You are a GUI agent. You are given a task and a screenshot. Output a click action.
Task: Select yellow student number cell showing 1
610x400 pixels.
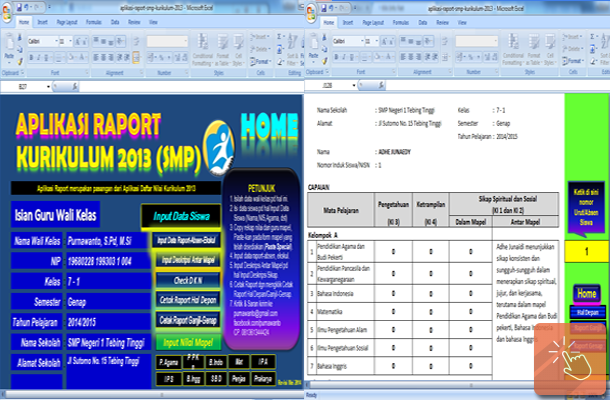(x=586, y=251)
